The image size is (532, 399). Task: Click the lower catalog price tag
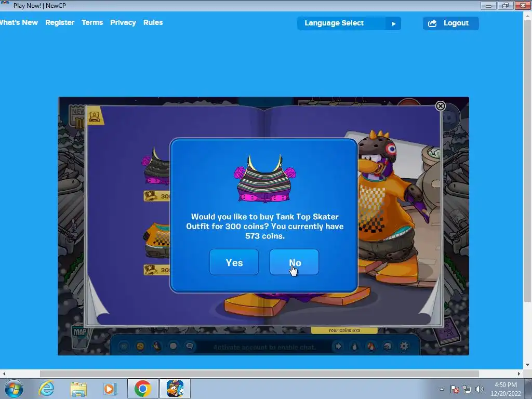coord(157,270)
